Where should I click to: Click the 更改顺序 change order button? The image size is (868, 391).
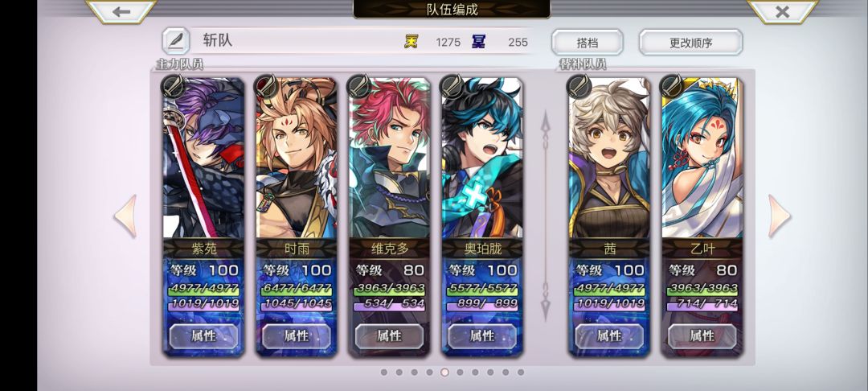click(x=690, y=42)
